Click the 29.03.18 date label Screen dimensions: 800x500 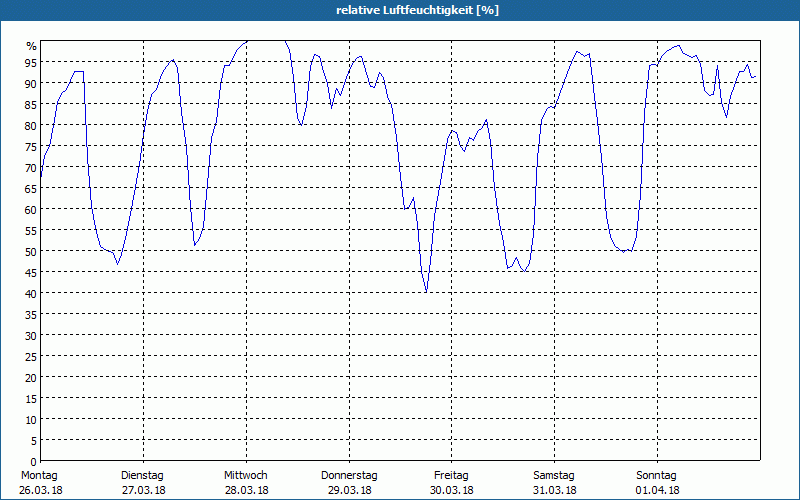click(349, 490)
